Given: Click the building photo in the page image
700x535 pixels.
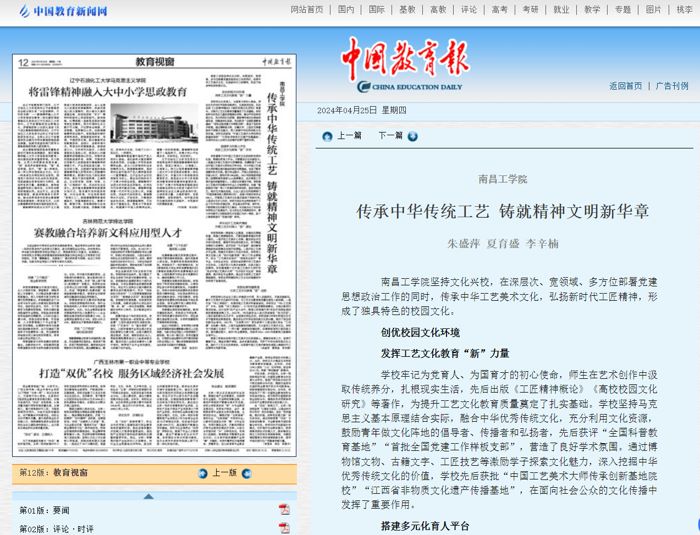Looking at the screenshot, I should click(x=154, y=123).
